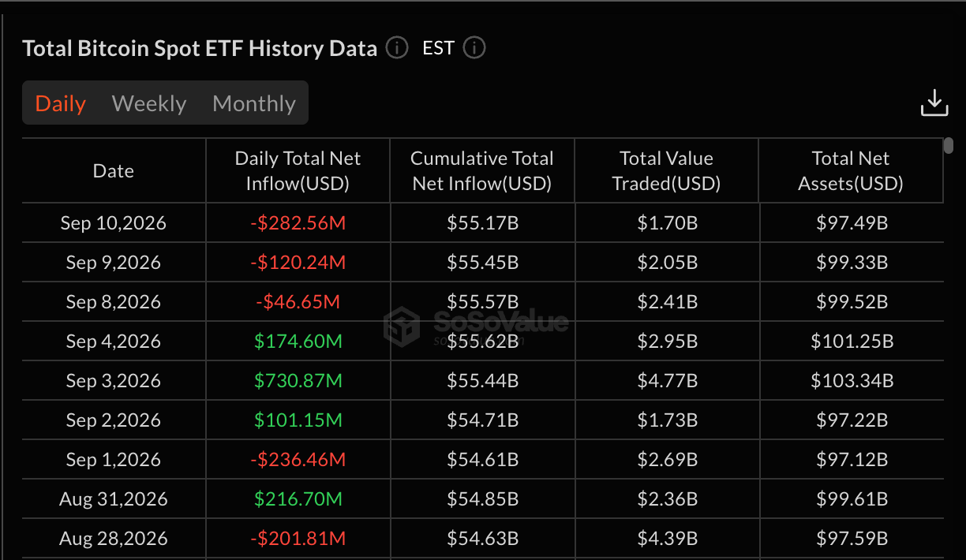
Task: Select the Sep 10,2026 date cell
Action: pos(114,223)
